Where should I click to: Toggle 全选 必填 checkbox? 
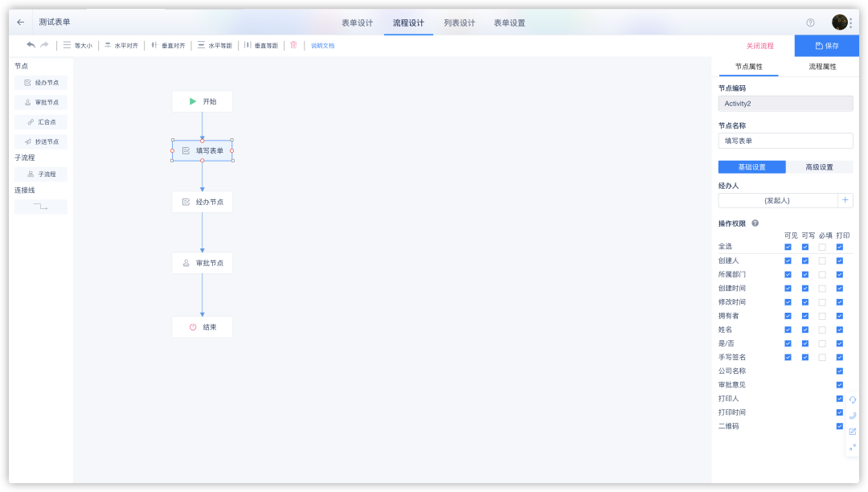(822, 247)
